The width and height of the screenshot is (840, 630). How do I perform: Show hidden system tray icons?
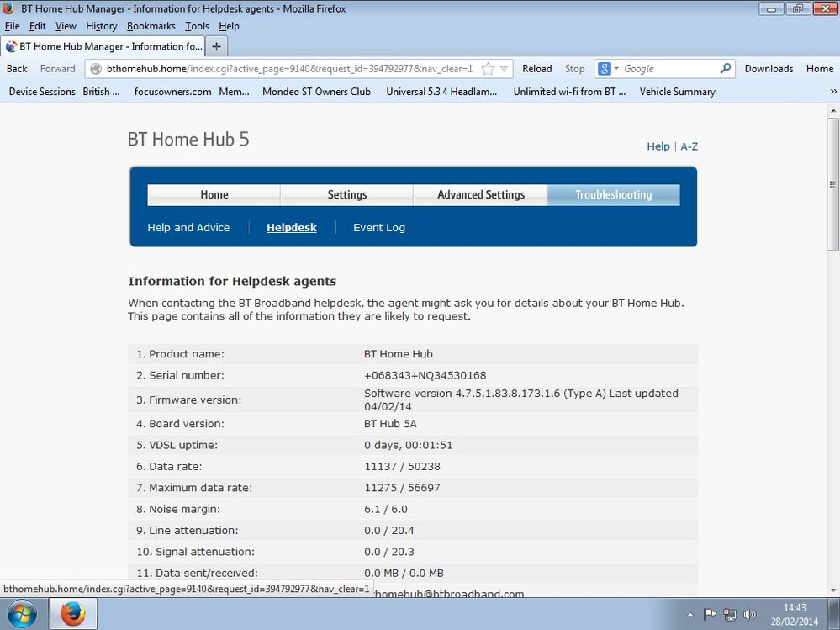point(690,615)
